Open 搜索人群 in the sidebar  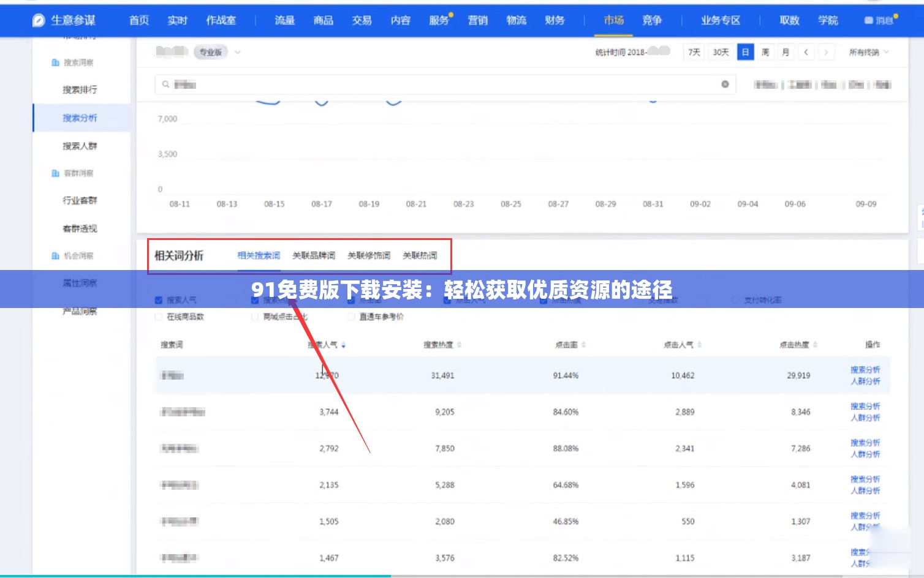(x=80, y=146)
